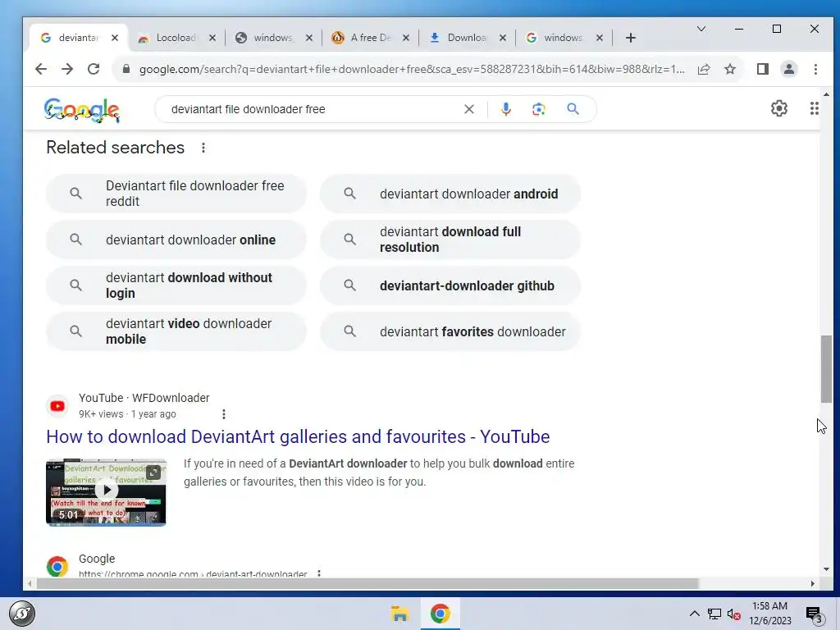The image size is (840, 630).
Task: Open the notification center icon
Action: coord(815,614)
